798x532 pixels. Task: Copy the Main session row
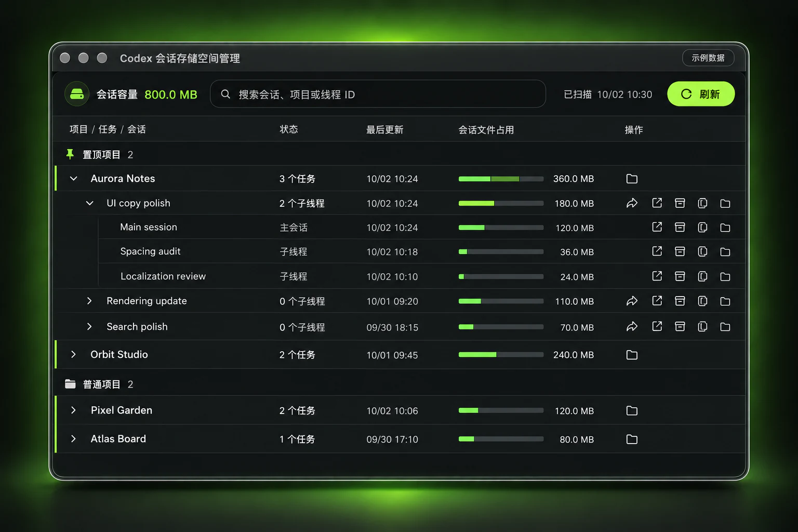[x=702, y=228]
